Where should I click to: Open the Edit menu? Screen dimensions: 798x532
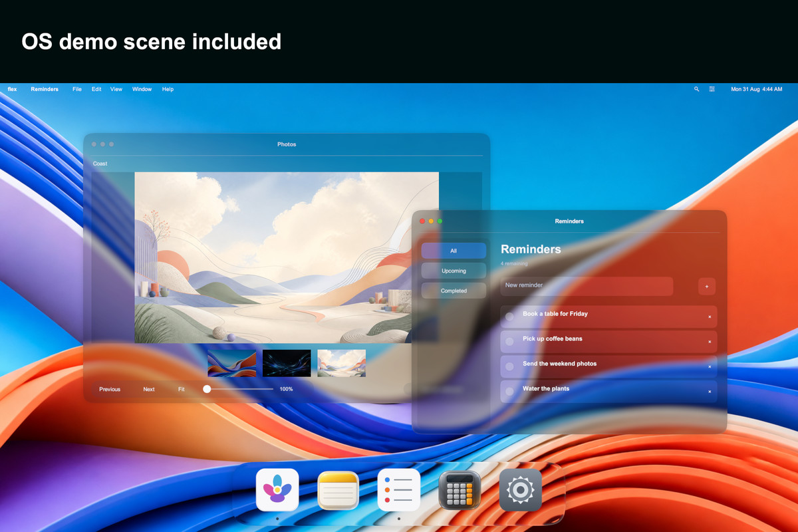tap(96, 89)
